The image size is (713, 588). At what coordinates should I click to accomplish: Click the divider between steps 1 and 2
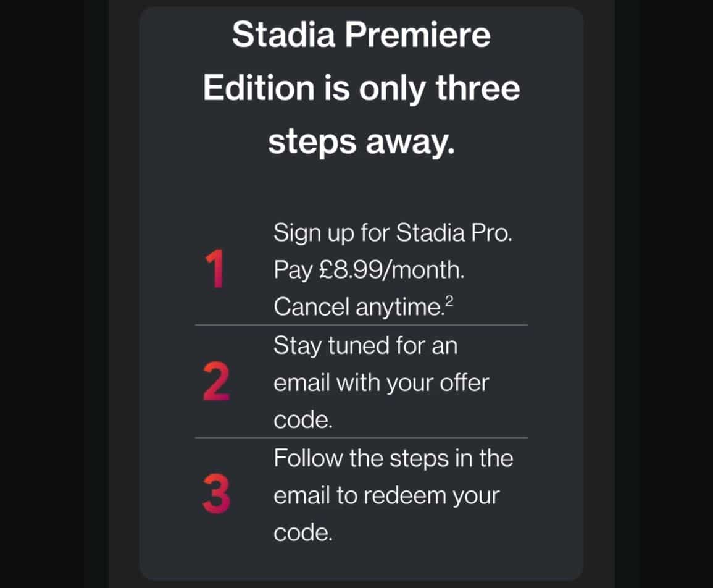point(361,325)
